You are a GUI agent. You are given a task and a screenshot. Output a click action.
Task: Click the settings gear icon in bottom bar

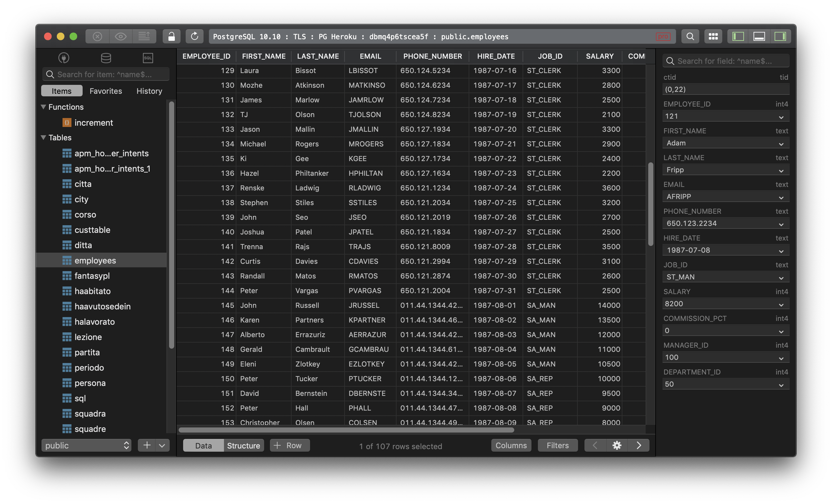coord(617,445)
